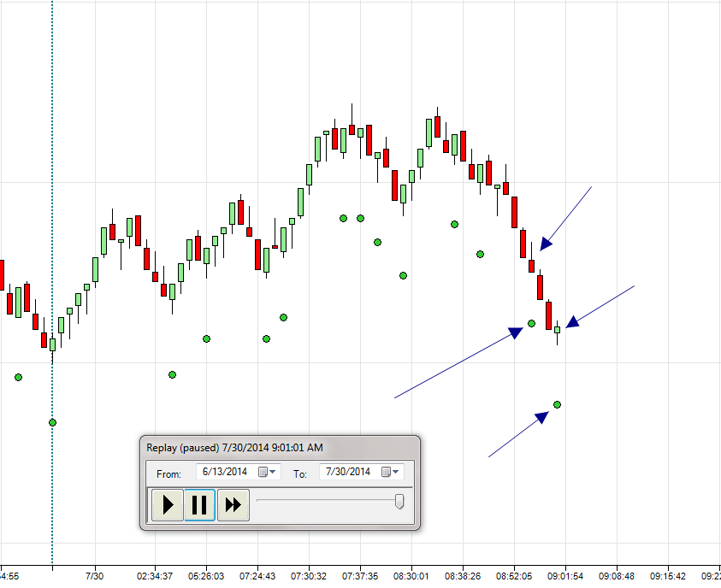Select the green dot on dotted vertical line
Screen dimensions: 721x588
pos(52,422)
